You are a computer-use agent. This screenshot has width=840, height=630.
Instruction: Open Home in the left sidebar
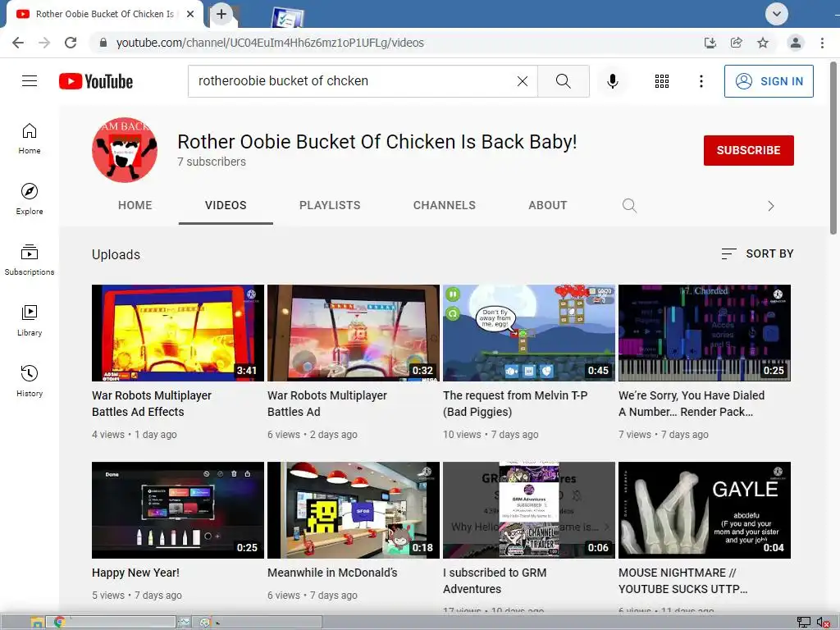pos(30,139)
